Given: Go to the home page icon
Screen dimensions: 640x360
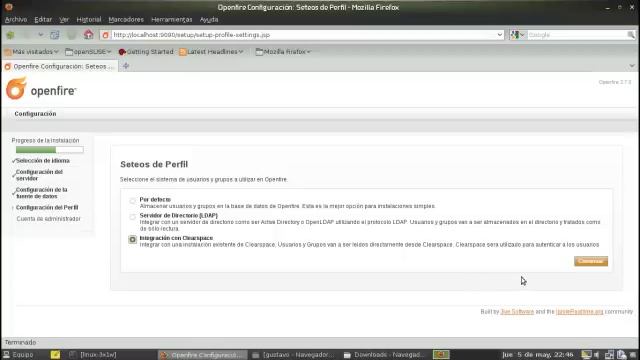Looking at the screenshot, I should (89, 35).
